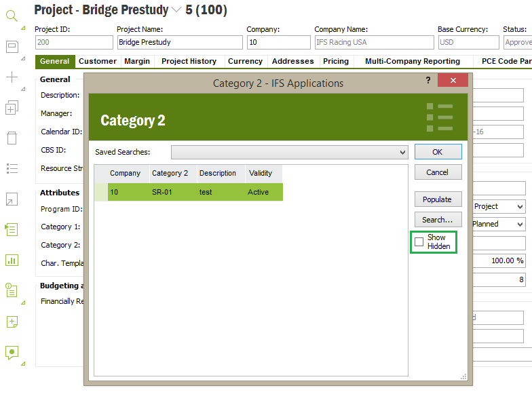Click the green add note icon in sidebar
532x407 pixels.
tap(12, 322)
